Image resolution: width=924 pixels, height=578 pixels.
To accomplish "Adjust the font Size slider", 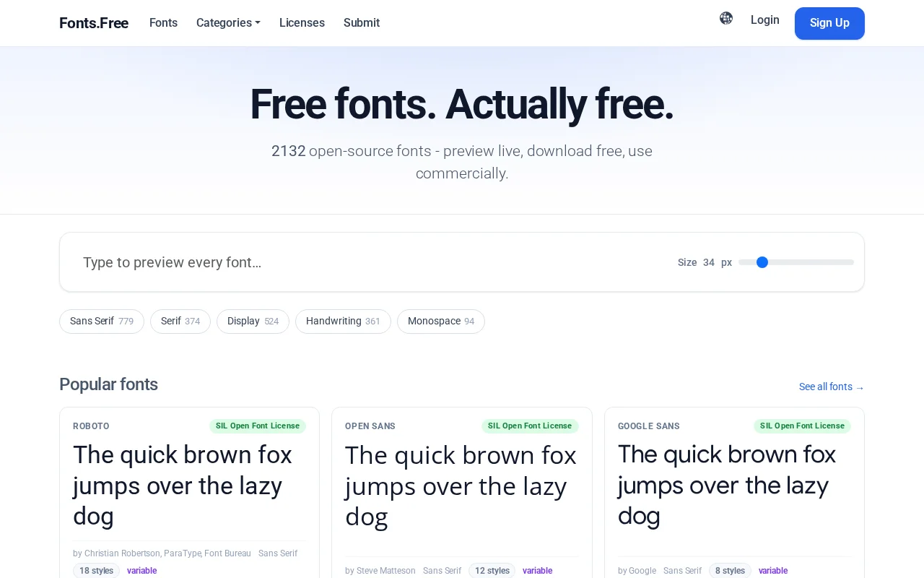I will click(x=796, y=262).
